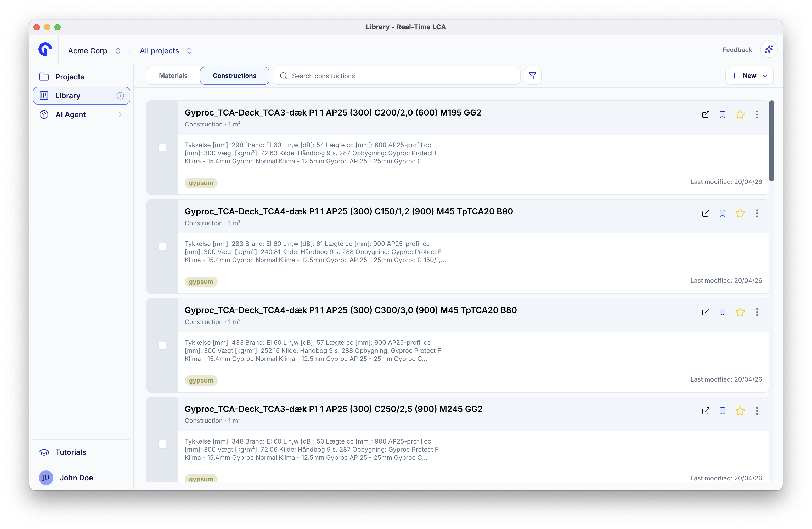The height and width of the screenshot is (529, 812).
Task: Open TCA4-dæk C150/1,2 construction externally
Action: point(706,213)
